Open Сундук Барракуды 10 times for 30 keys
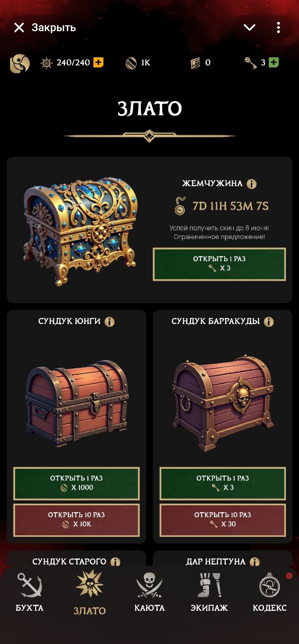Viewport: 299px width, 644px height. pyautogui.click(x=223, y=520)
